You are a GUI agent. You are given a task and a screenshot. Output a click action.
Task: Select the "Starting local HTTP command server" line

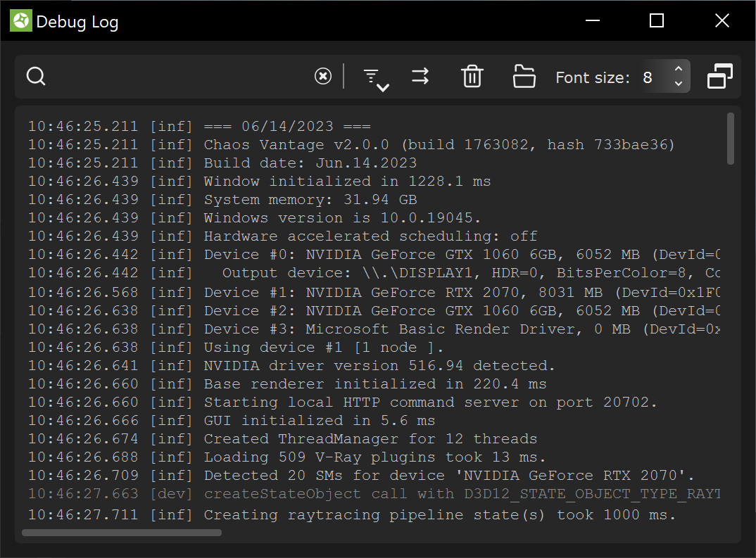pyautogui.click(x=343, y=402)
